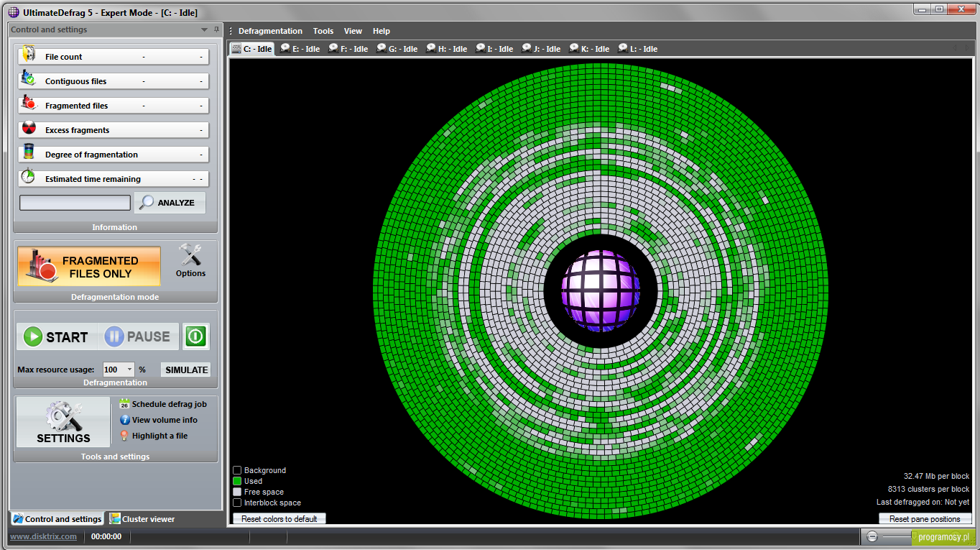Click the purple globe at disk center

click(x=601, y=290)
